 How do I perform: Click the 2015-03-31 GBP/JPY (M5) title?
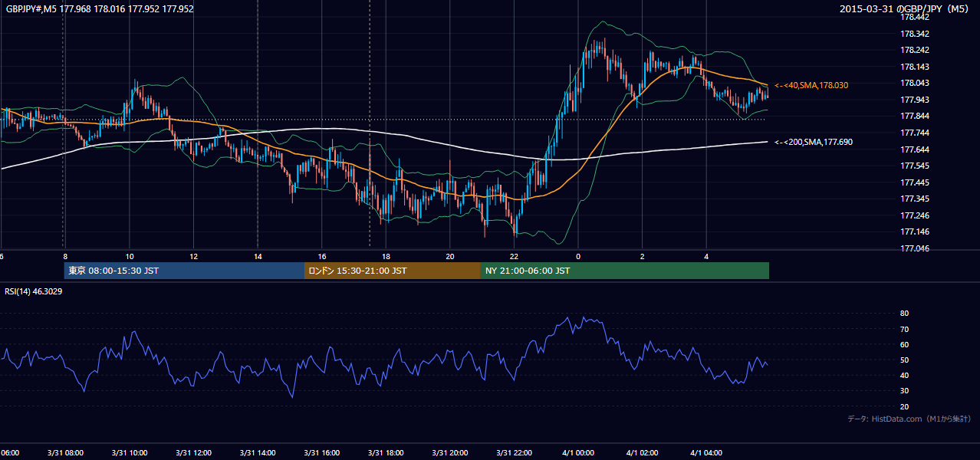906,9
